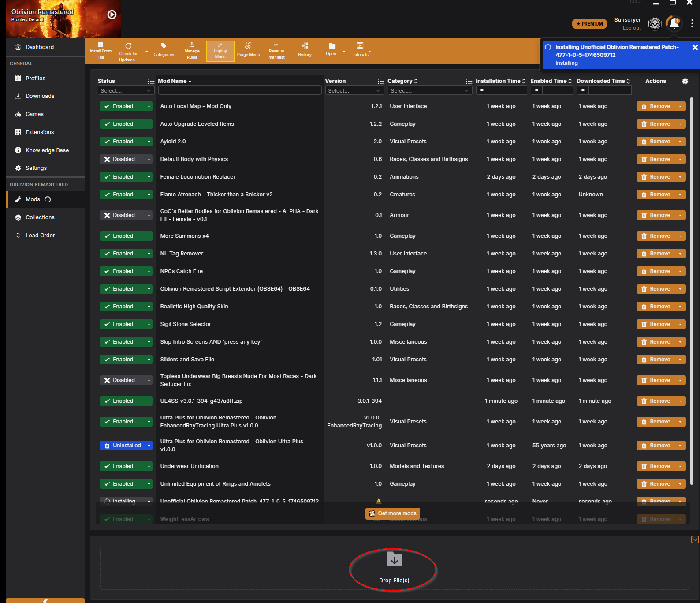Open Load Order in sidebar
This screenshot has width=700, height=603.
pos(40,236)
